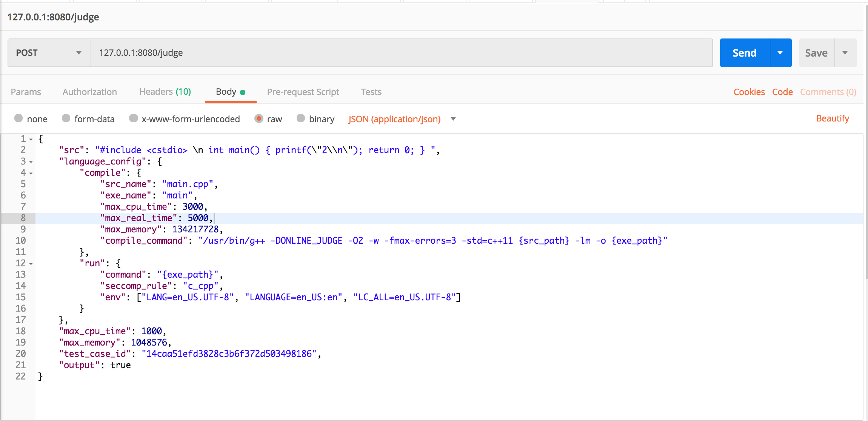Screen dimensions: 868x421
Task: Select x-www-form-urlencoded radio button
Action: pos(133,118)
